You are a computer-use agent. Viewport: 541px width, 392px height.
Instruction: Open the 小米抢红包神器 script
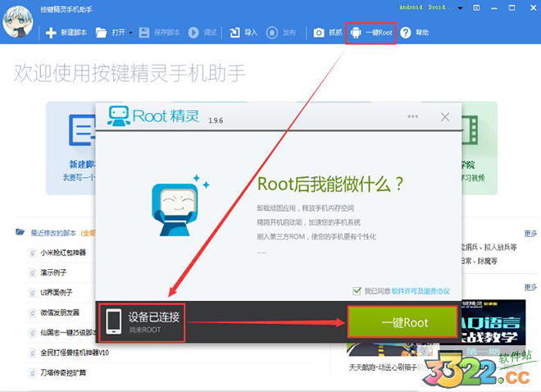63,253
